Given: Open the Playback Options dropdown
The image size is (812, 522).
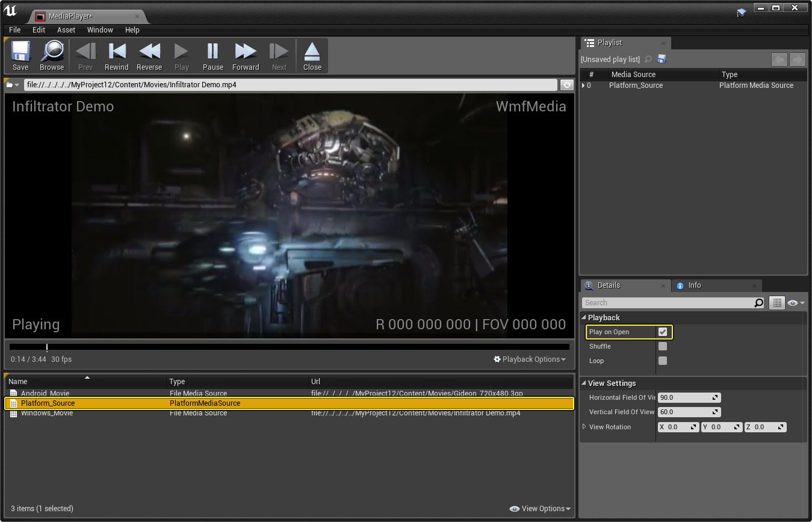Looking at the screenshot, I should tap(530, 359).
